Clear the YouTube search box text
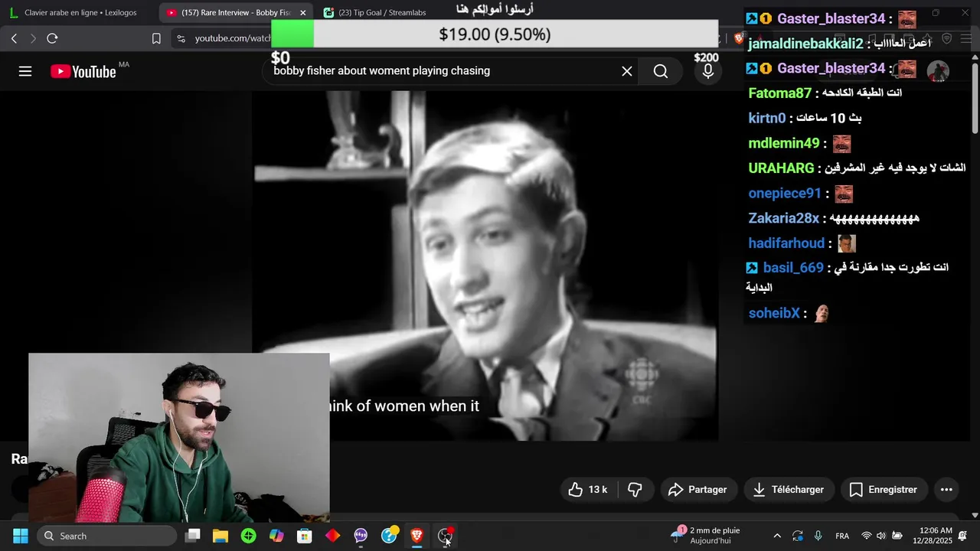The height and width of the screenshot is (551, 980). point(626,71)
